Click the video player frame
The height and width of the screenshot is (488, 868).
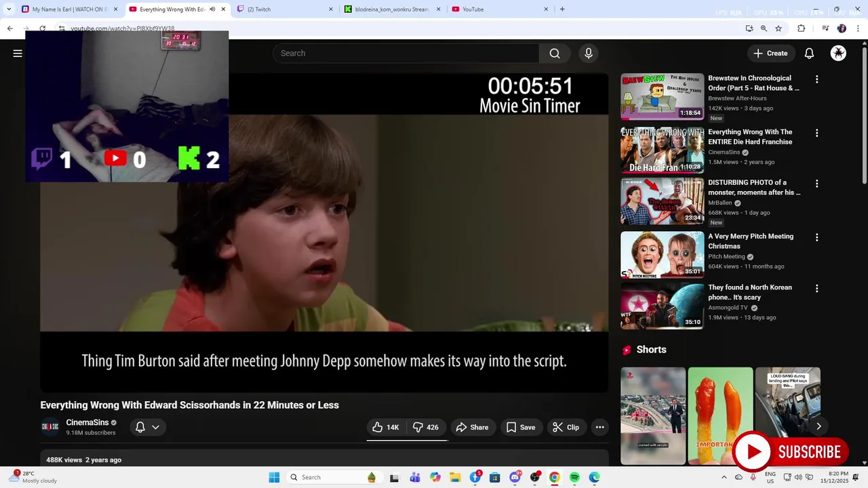[324, 232]
